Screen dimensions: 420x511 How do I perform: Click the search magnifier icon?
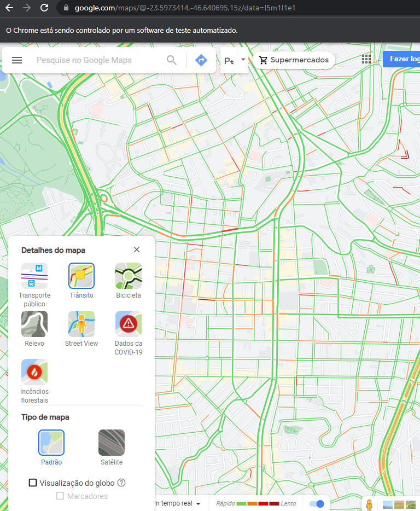[172, 60]
